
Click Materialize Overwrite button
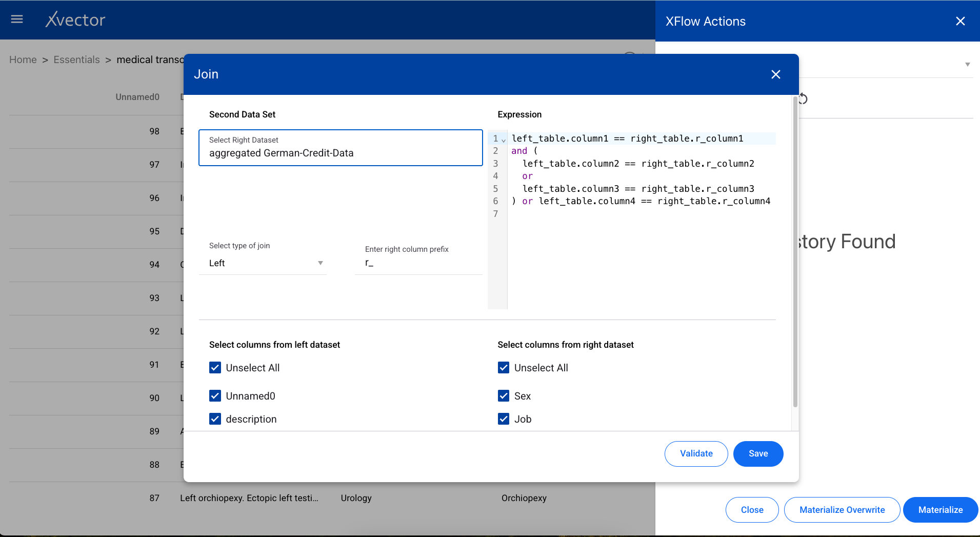point(842,510)
